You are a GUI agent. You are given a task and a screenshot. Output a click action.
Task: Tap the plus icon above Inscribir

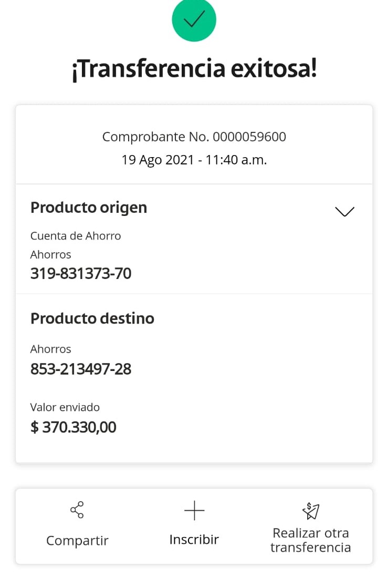coord(194,510)
